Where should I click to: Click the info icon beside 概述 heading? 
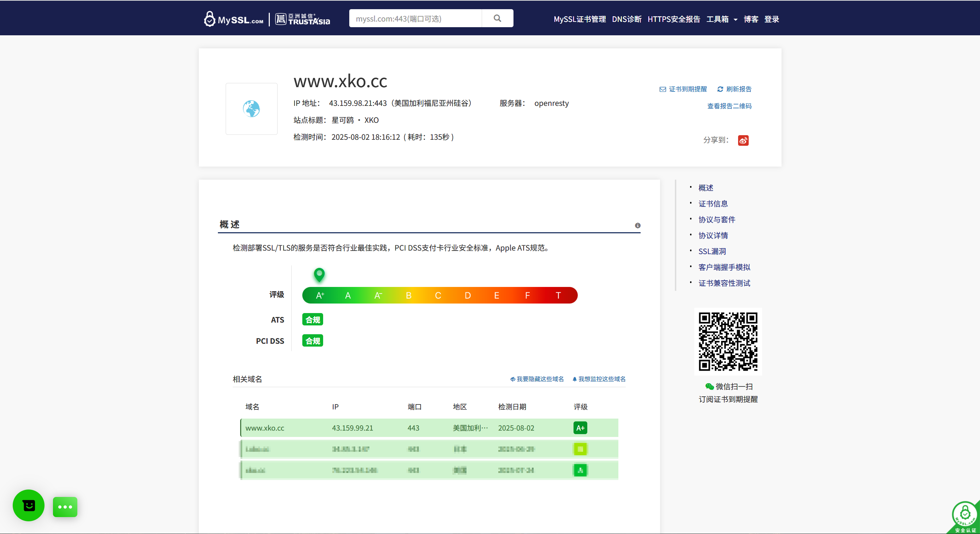coord(637,226)
